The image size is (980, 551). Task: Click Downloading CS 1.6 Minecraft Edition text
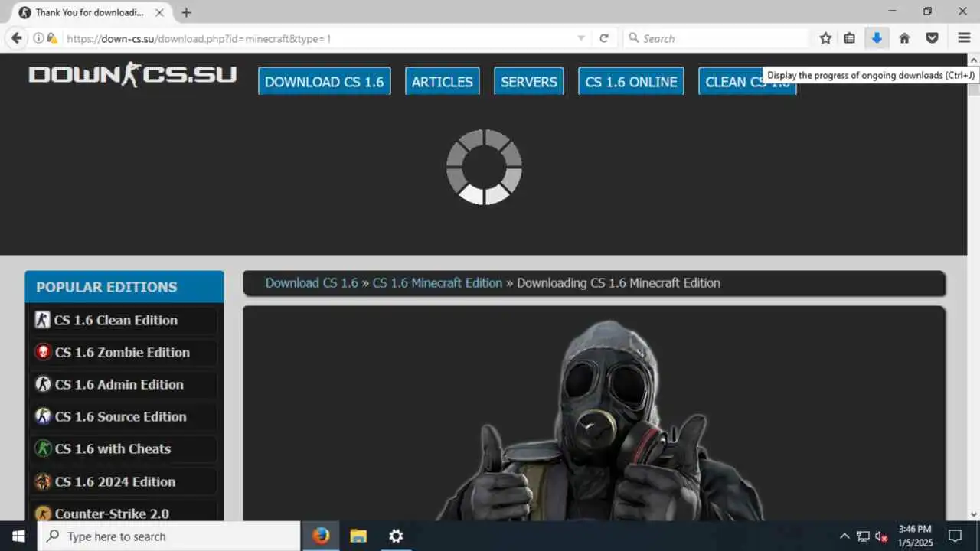pos(619,282)
